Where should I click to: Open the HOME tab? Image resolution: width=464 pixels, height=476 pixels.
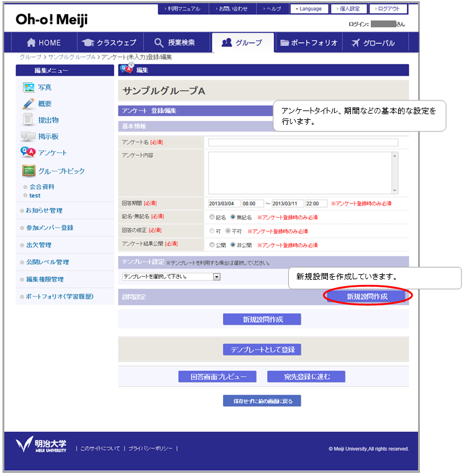point(43,43)
